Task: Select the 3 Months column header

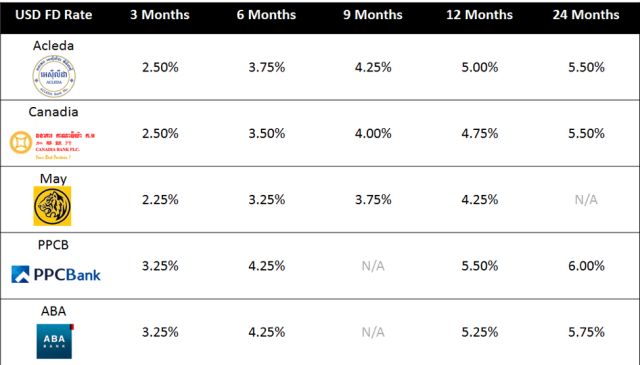Action: (x=160, y=15)
